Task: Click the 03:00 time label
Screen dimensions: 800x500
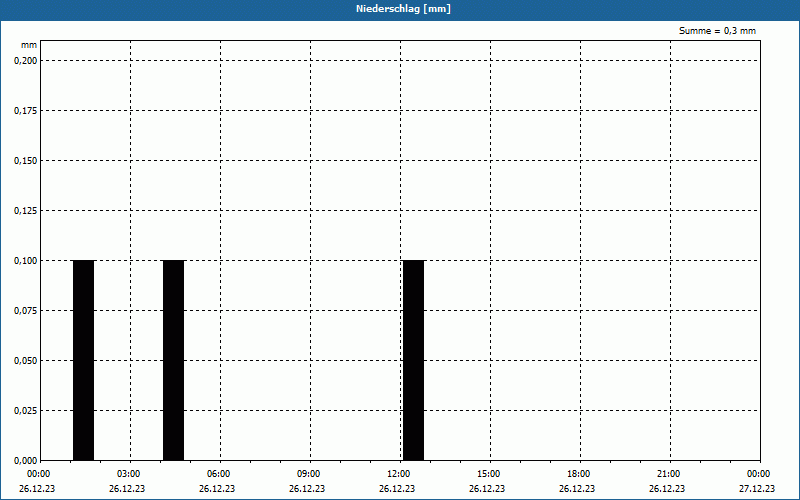Action: pyautogui.click(x=129, y=474)
